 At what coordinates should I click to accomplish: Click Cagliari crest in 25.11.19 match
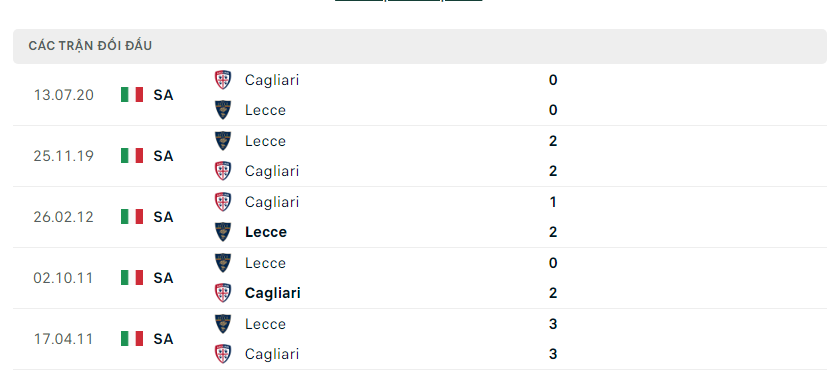click(x=223, y=171)
